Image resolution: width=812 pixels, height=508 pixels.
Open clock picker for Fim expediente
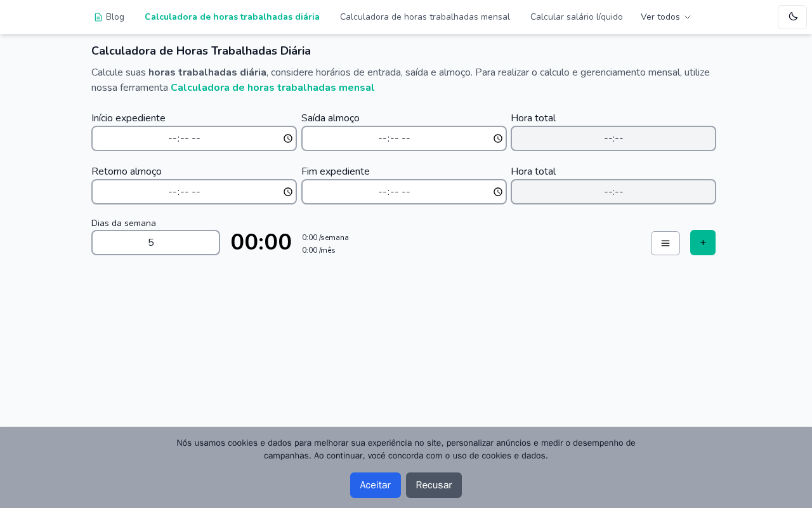[498, 192]
